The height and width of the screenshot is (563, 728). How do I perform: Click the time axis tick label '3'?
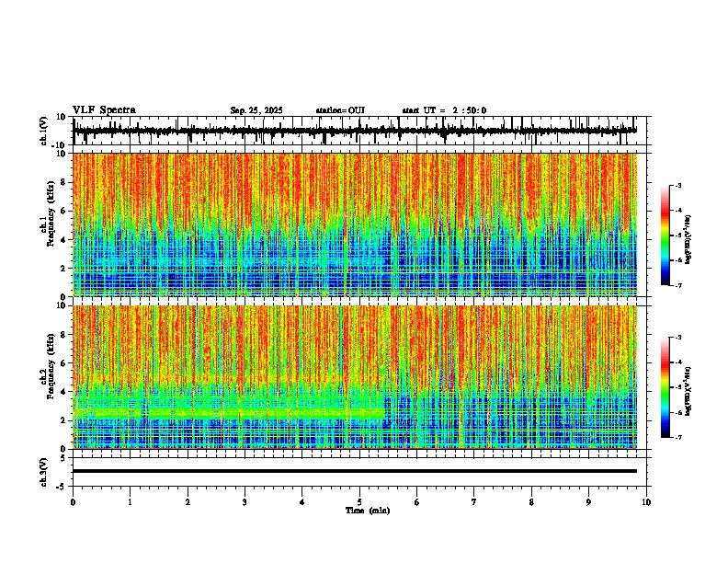[x=245, y=502]
